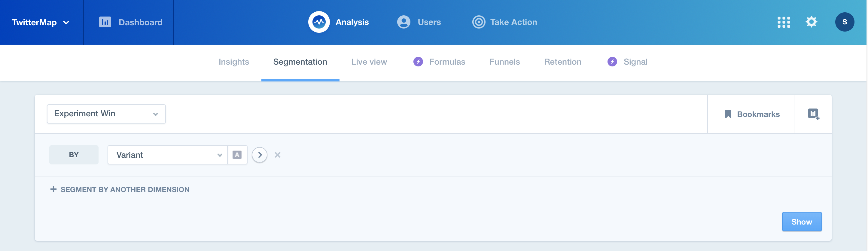Open the apps grid menu
Screen dimensions: 868x251
click(x=784, y=22)
